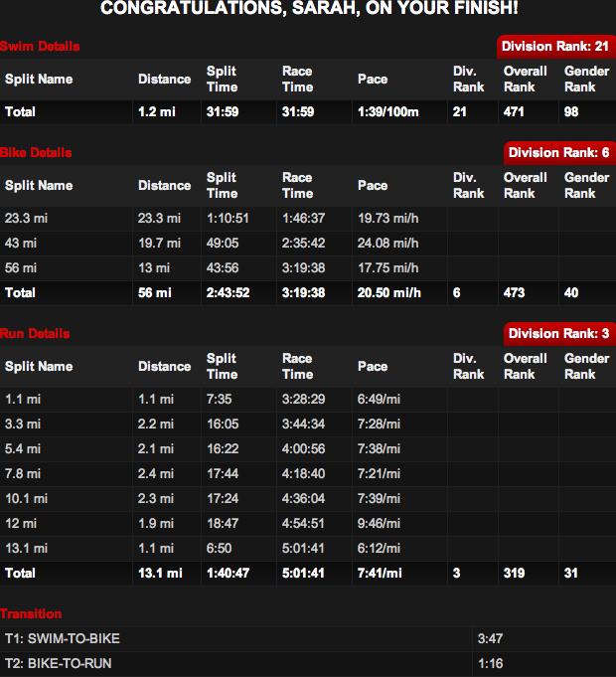Click the 9:46/mi pace cell
Viewport: 616px width, 677px height.
(381, 524)
